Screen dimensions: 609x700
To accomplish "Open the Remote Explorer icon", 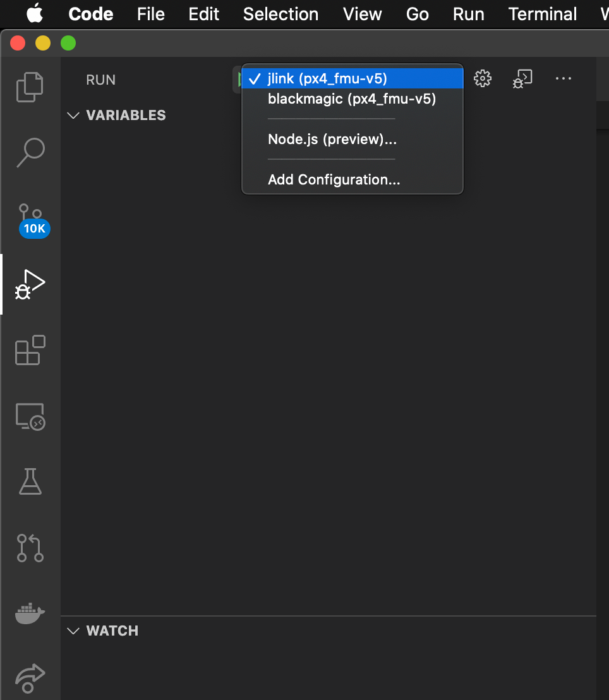I will click(30, 416).
